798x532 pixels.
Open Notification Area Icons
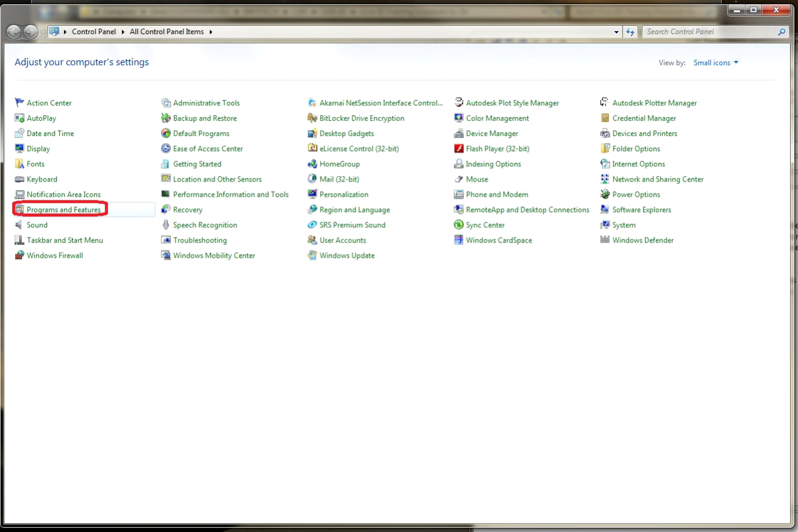point(63,194)
